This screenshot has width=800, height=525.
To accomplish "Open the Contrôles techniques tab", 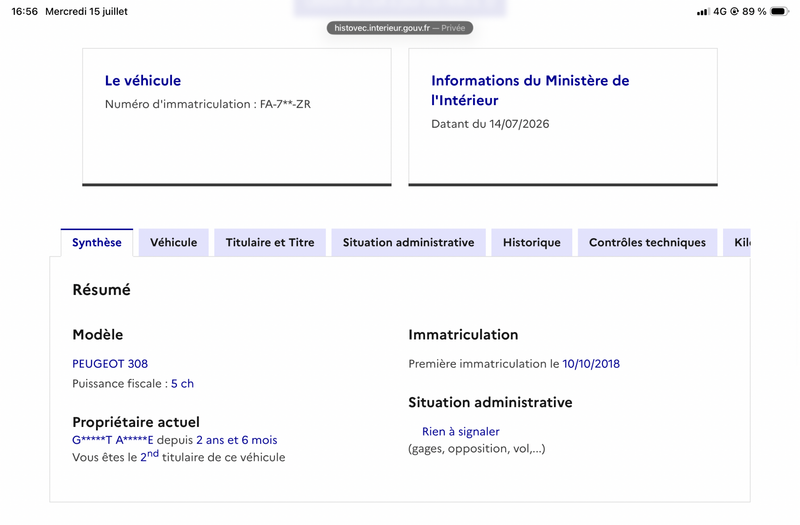I will [647, 242].
